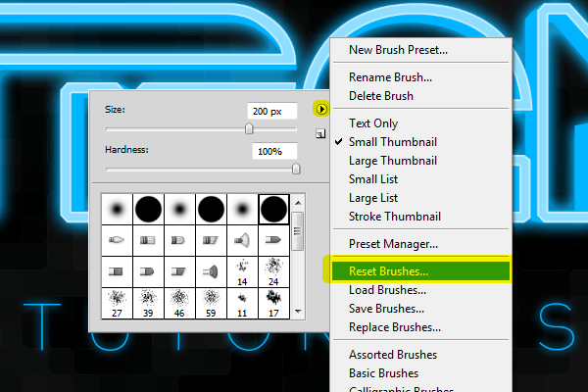Choose Rename Brush... in the menu
The height and width of the screenshot is (392, 588).
coord(390,77)
